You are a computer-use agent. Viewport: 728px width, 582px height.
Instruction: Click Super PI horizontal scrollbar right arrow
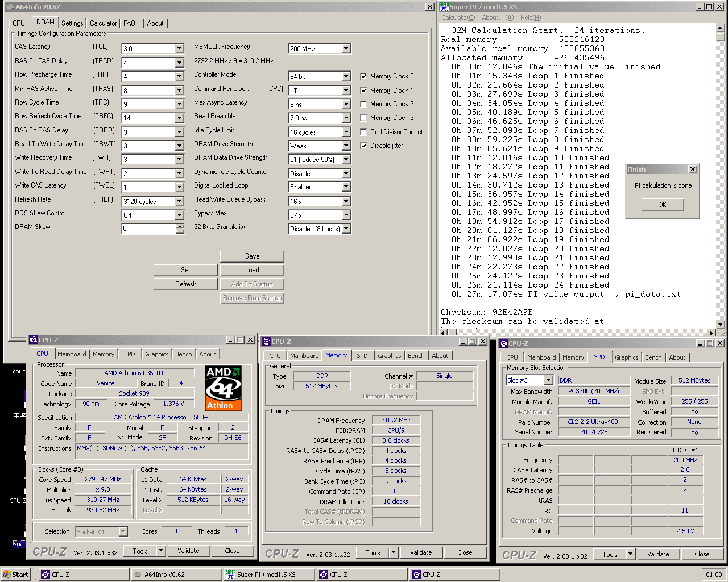pyautogui.click(x=712, y=333)
